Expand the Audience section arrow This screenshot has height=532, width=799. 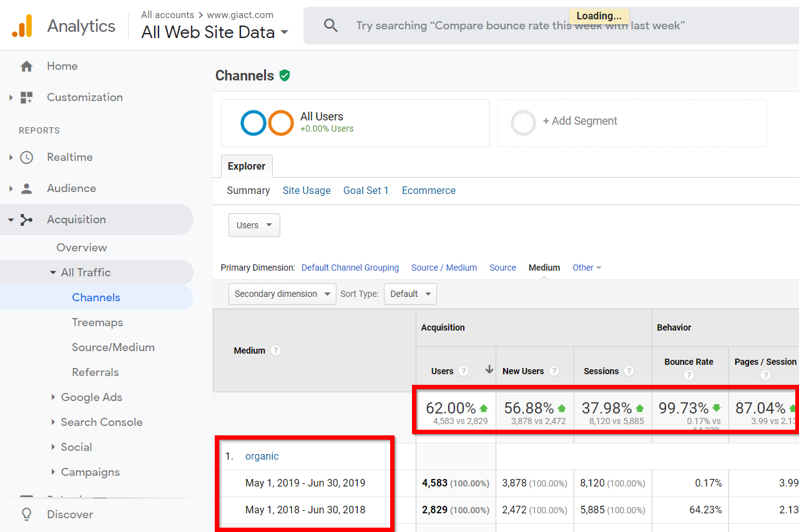coord(11,188)
